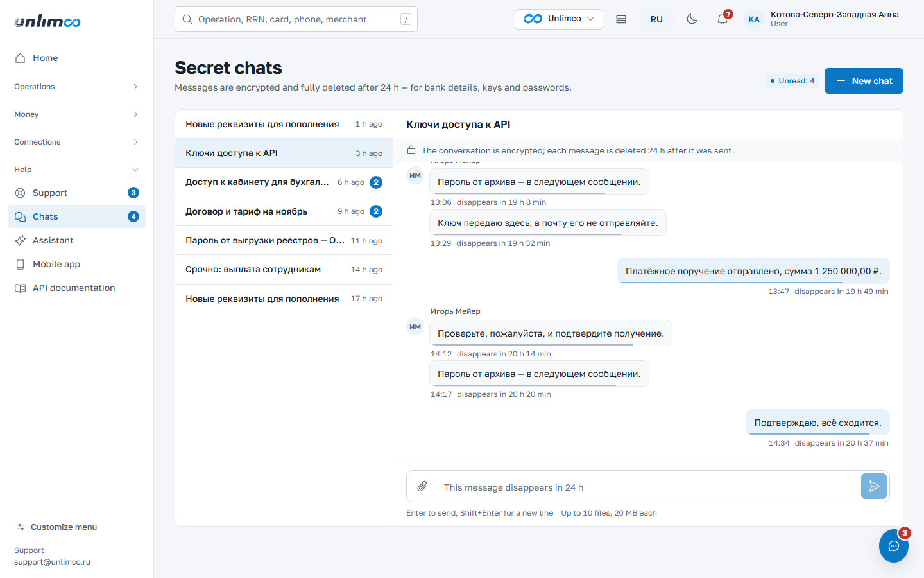This screenshot has height=578, width=924.
Task: Open the notifications bell
Action: pos(723,19)
